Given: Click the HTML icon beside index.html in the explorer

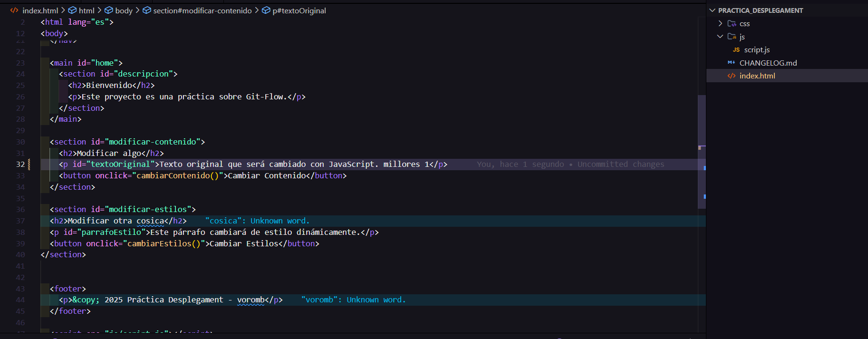Looking at the screenshot, I should coord(732,76).
